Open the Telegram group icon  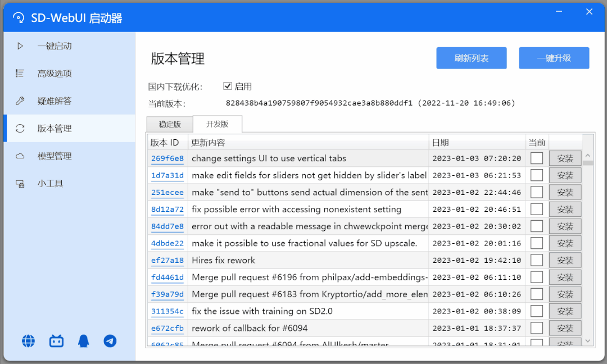(110, 341)
